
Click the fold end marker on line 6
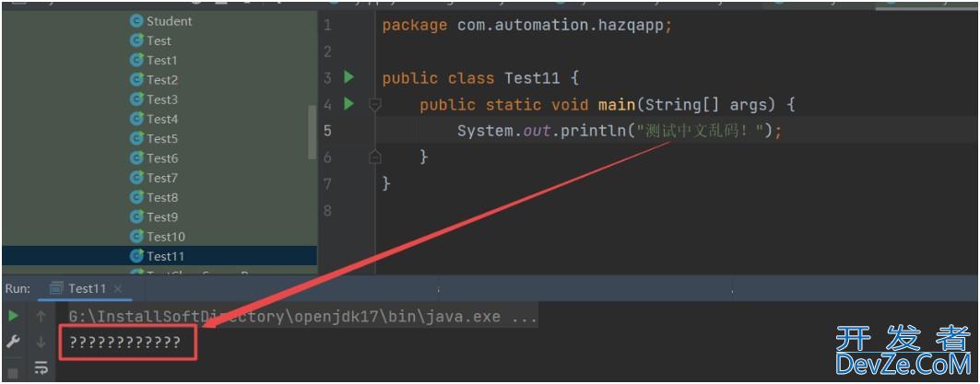(374, 157)
